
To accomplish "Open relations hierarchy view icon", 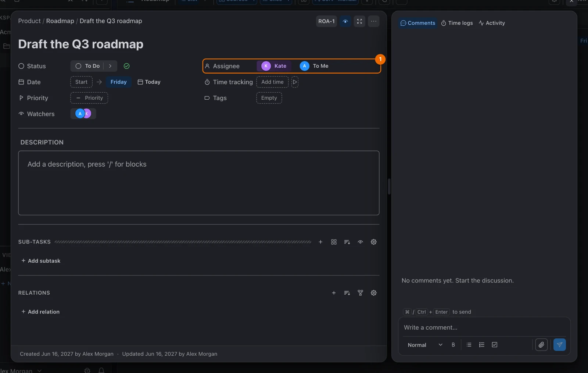I will 361,293.
